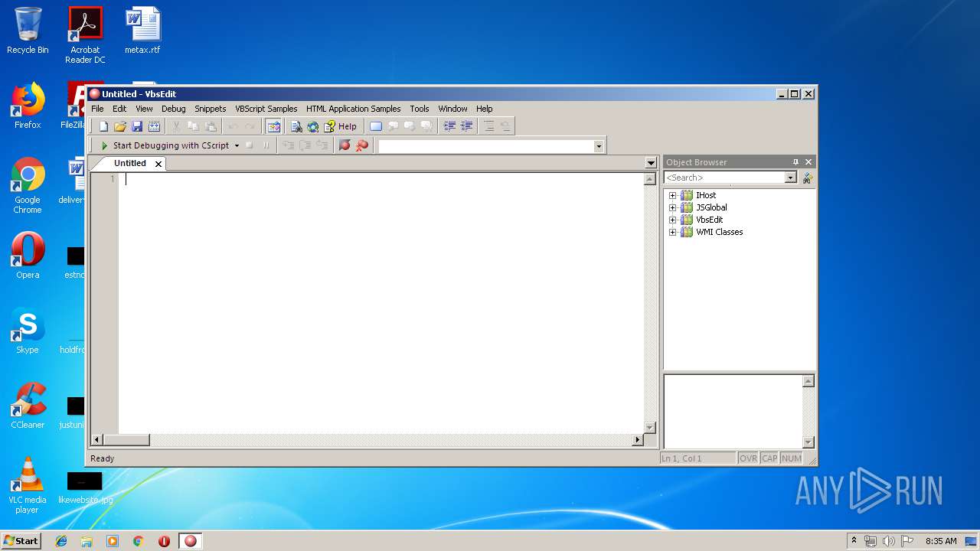Save the script with floppy icon
This screenshot has height=551, width=980.
pyautogui.click(x=137, y=126)
